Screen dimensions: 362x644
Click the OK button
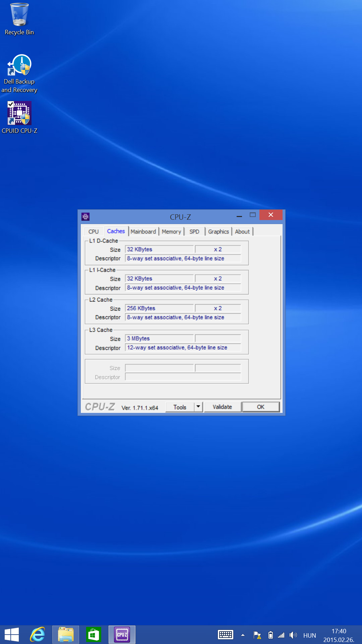[260, 407]
